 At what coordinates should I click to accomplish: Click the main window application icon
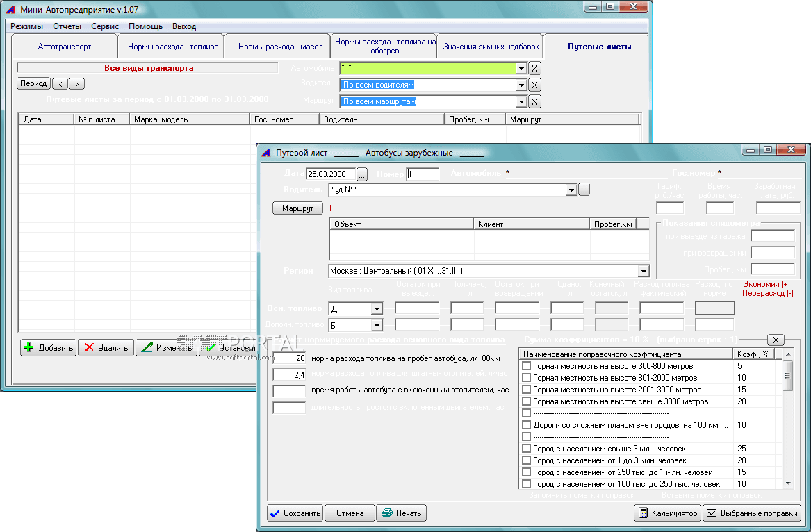click(x=10, y=9)
